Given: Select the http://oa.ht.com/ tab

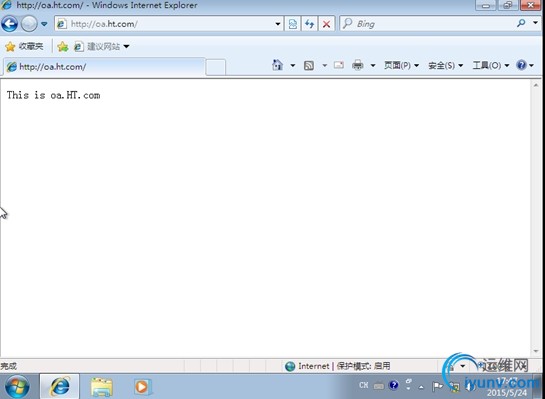Looking at the screenshot, I should (x=104, y=66).
